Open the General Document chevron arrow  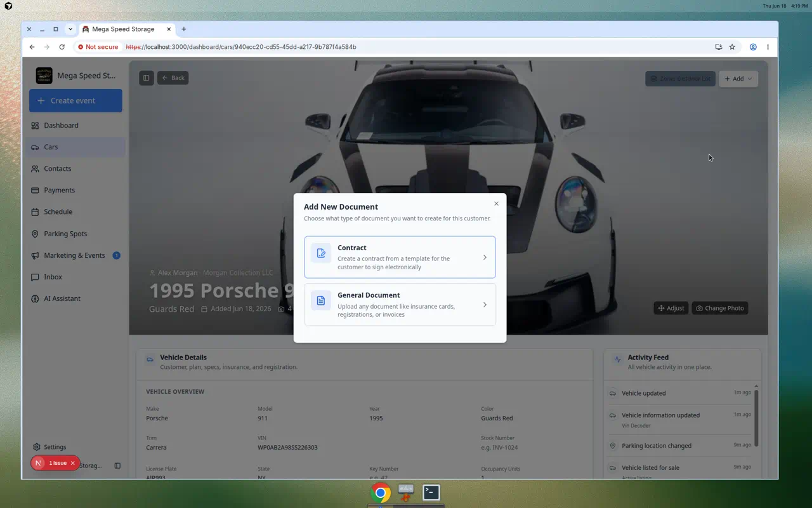[x=485, y=305]
